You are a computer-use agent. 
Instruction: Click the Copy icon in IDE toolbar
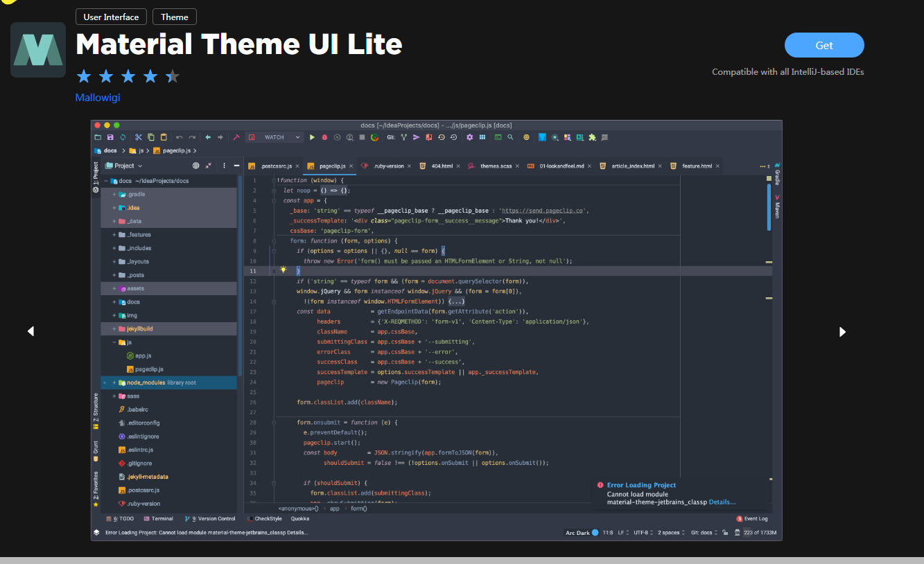coord(151,137)
